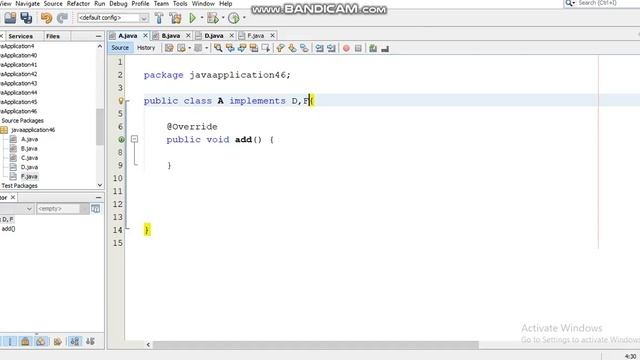This screenshot has width=640, height=360.
Task: Click the Debug Project icon
Action: coord(213,18)
